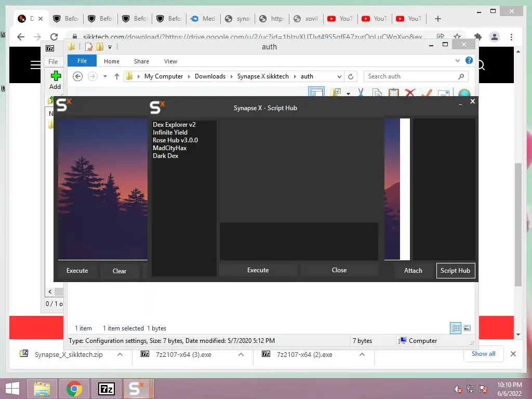Go back in Chrome browser
The width and height of the screenshot is (532, 399).
(x=21, y=37)
